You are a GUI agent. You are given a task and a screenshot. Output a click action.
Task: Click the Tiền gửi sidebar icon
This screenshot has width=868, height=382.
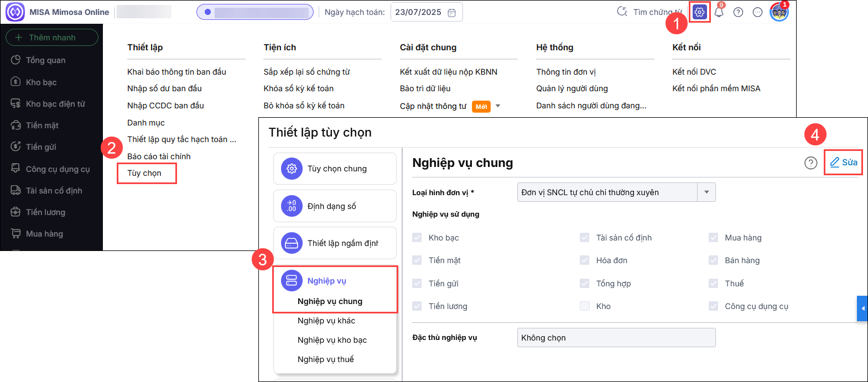pos(15,146)
